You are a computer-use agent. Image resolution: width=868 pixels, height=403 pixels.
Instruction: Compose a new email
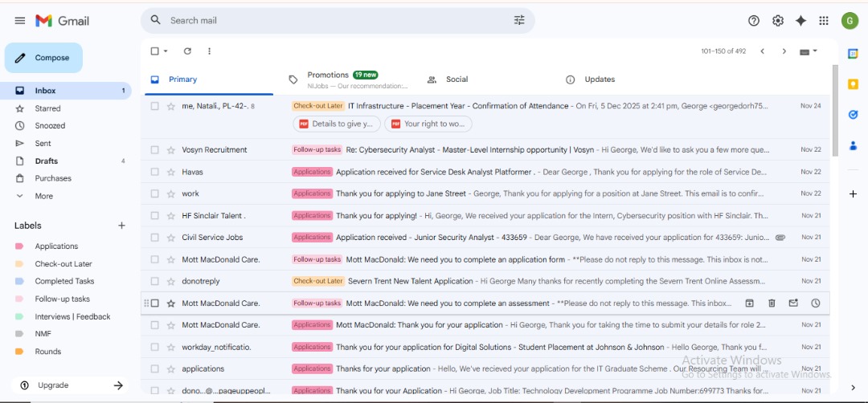[x=43, y=58]
